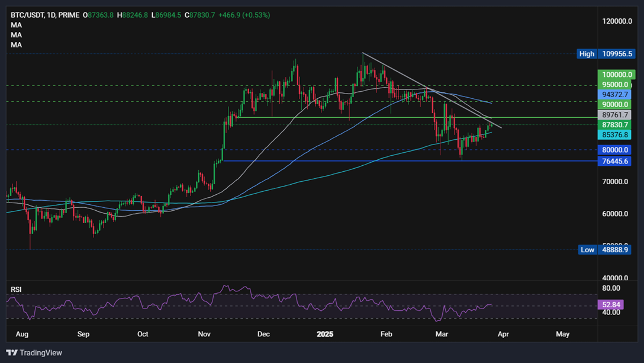
Task: Select the second MA indicator label
Action: (x=17, y=35)
